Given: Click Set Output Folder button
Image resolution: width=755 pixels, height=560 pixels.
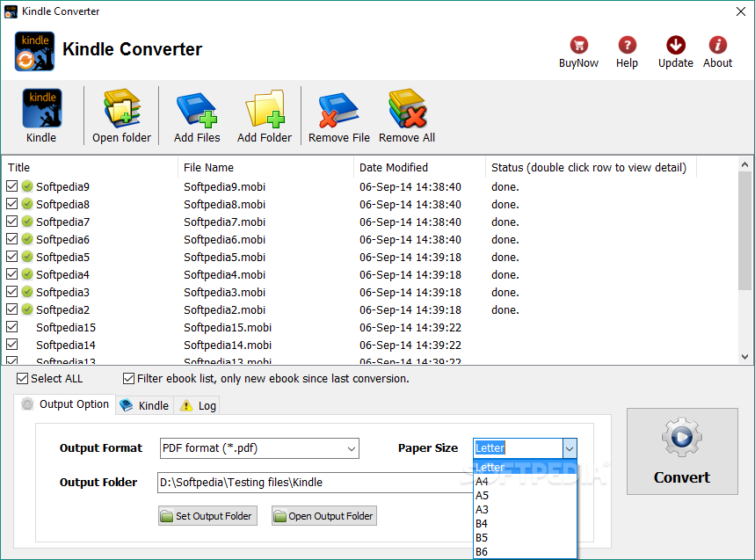Looking at the screenshot, I should (207, 516).
